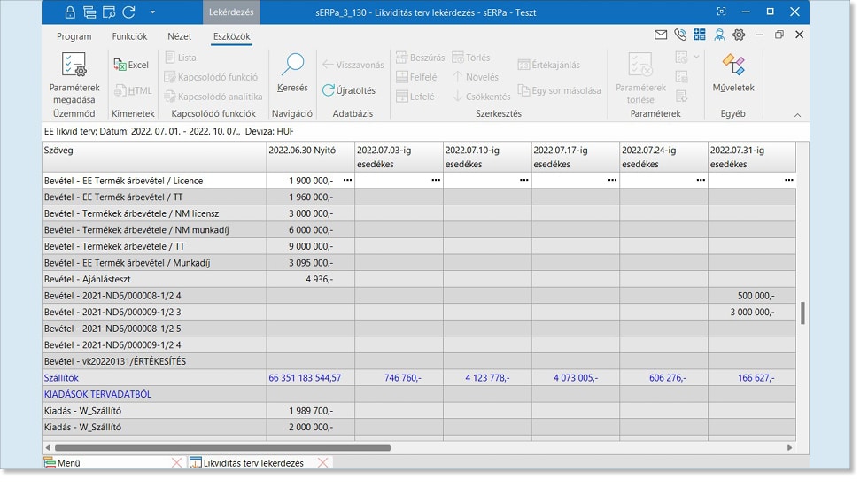Open Paraméterek megadása settings
Viewport: 868px width, 487px height.
74,78
